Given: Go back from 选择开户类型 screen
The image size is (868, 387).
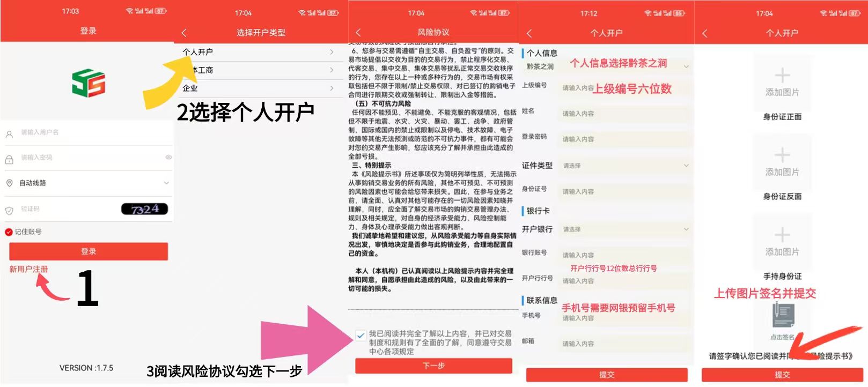Looking at the screenshot, I should pyautogui.click(x=184, y=33).
